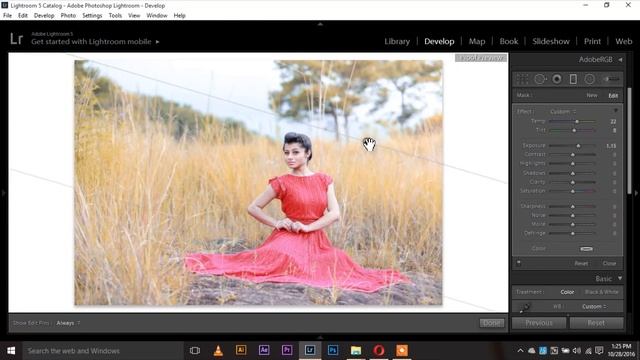Click Close in the filter panel

coord(609,263)
